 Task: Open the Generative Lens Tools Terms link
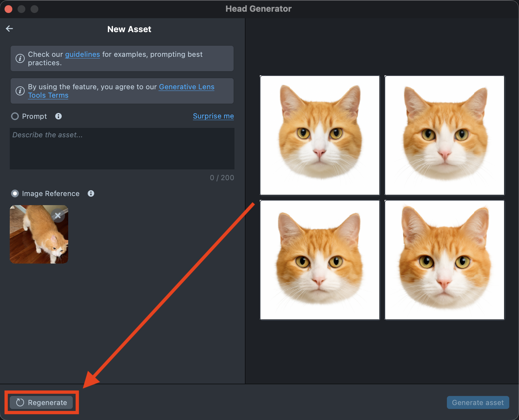186,87
